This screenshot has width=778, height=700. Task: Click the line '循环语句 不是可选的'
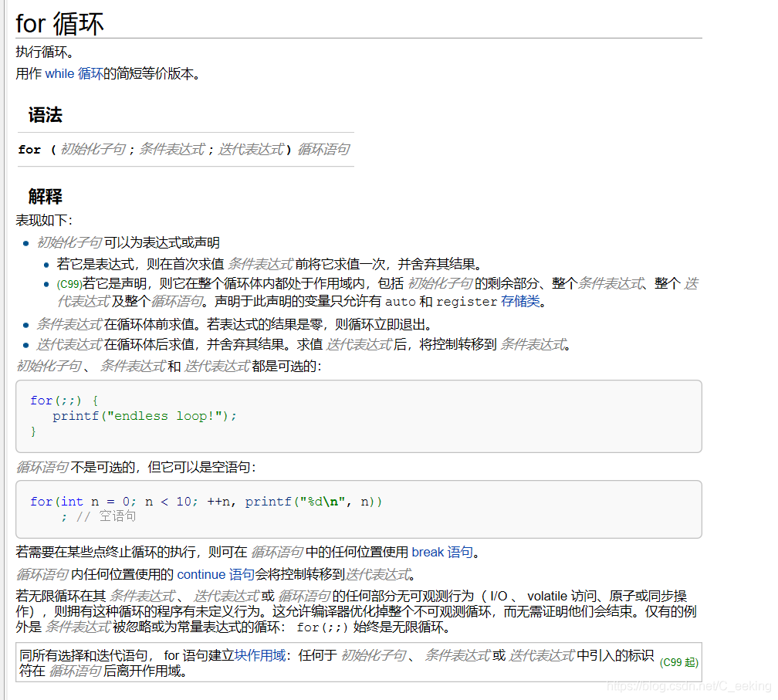[x=136, y=467]
